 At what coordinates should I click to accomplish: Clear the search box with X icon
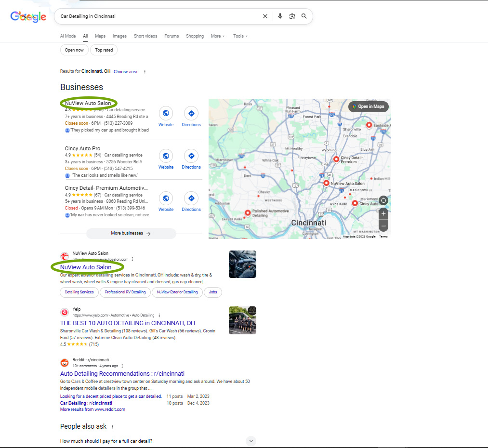pos(265,16)
